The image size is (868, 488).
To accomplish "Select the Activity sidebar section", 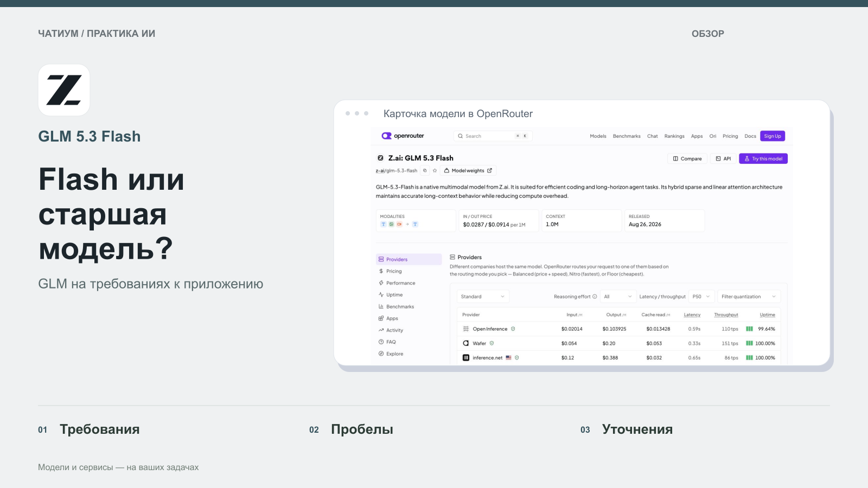I will (409, 330).
